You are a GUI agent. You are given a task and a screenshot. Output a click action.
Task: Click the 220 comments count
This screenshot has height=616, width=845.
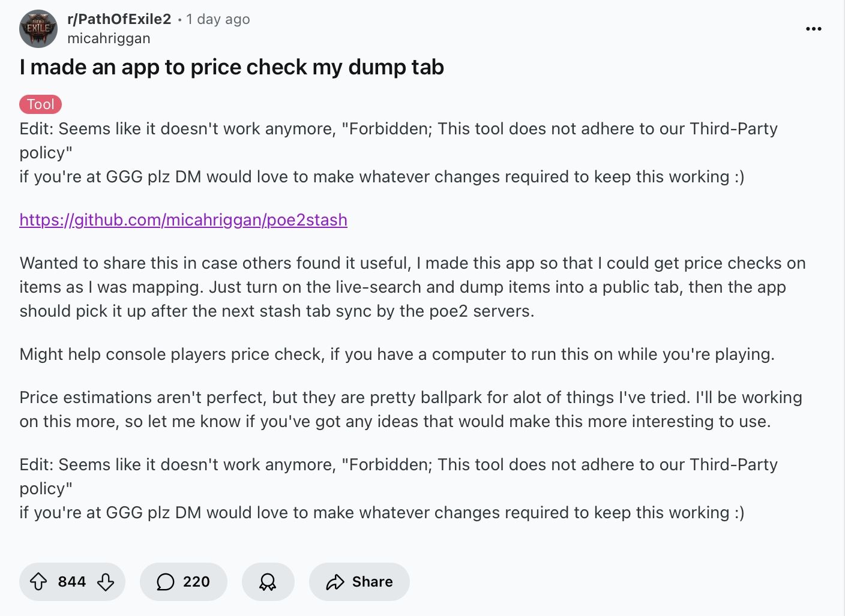196,582
